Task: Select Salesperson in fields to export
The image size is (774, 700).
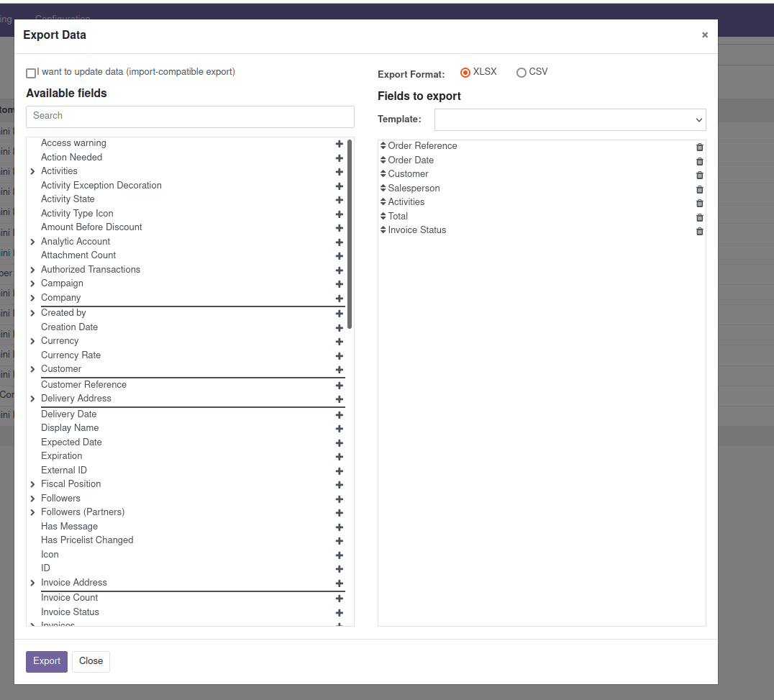Action: (x=542, y=188)
